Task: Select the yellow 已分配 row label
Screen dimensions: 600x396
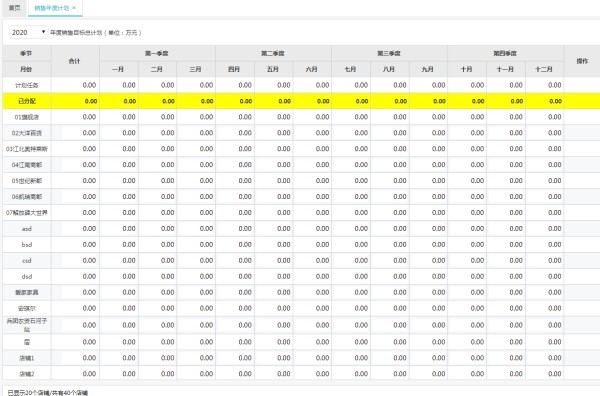Action: pos(27,101)
